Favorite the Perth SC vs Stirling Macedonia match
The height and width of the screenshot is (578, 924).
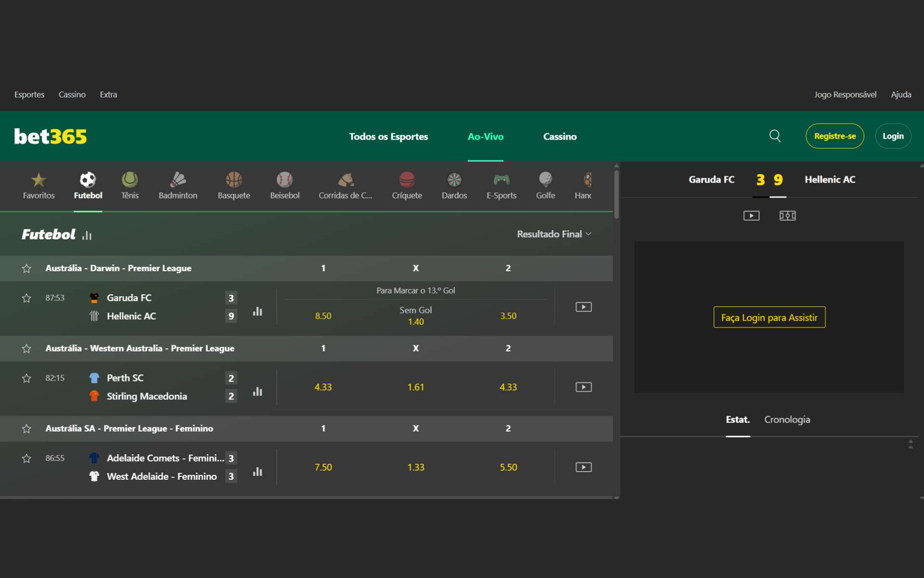click(x=26, y=378)
